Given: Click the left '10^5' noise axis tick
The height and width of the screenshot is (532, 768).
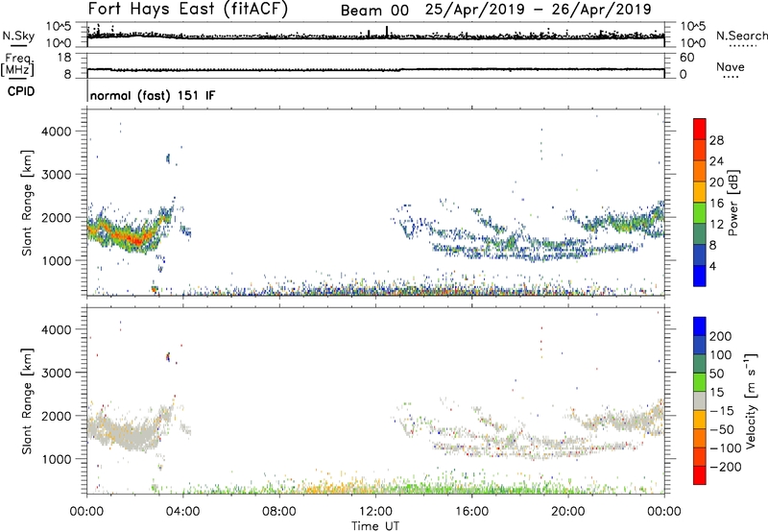Looking at the screenshot, I should tap(59, 27).
